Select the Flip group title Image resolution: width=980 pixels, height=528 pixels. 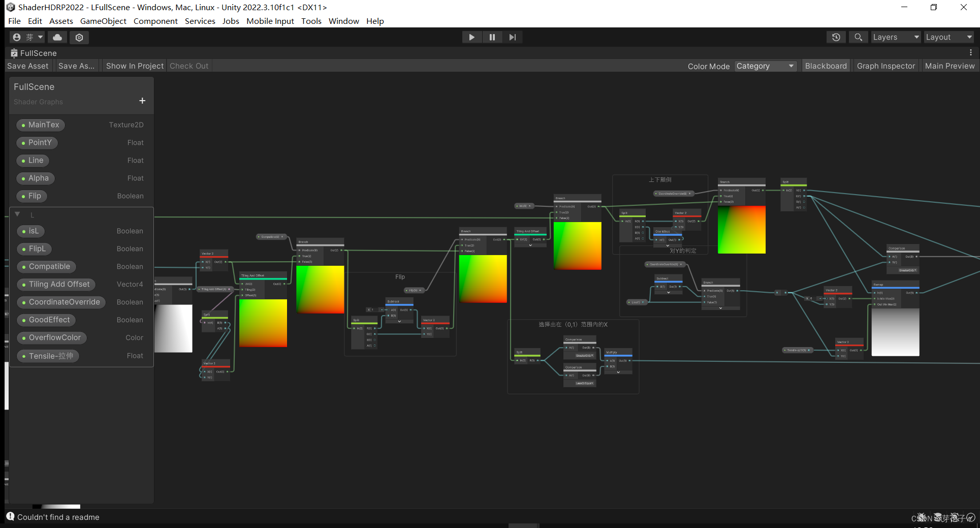click(x=400, y=277)
